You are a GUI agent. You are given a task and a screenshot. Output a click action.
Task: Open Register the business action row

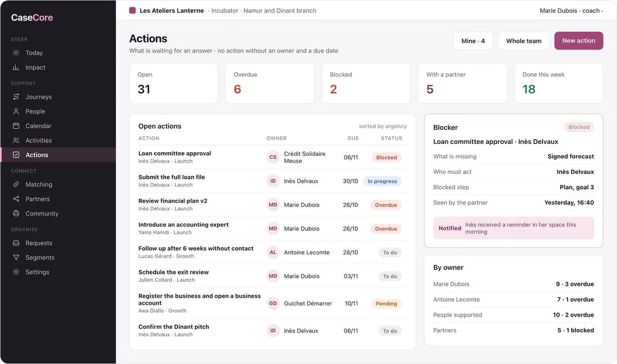pyautogui.click(x=272, y=303)
